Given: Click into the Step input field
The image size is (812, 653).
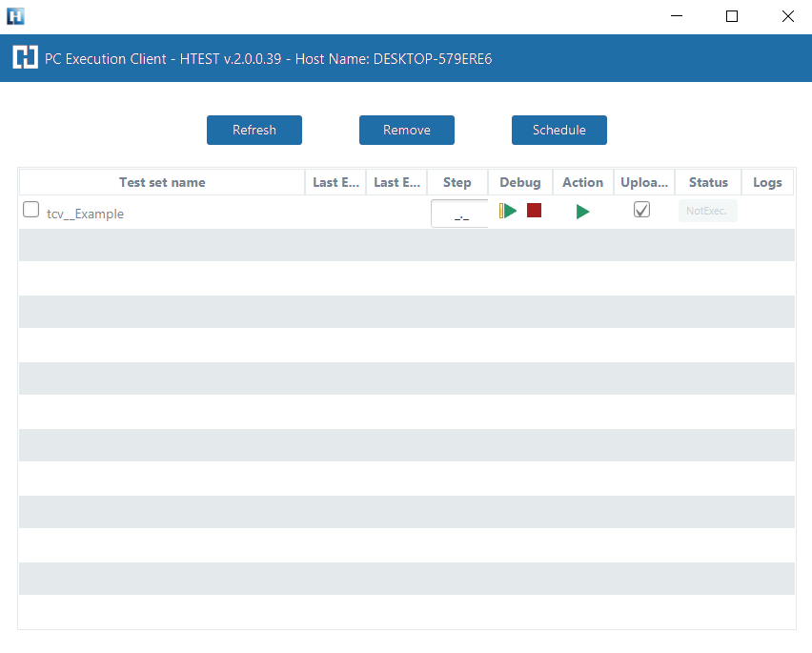Looking at the screenshot, I should pyautogui.click(x=460, y=214).
